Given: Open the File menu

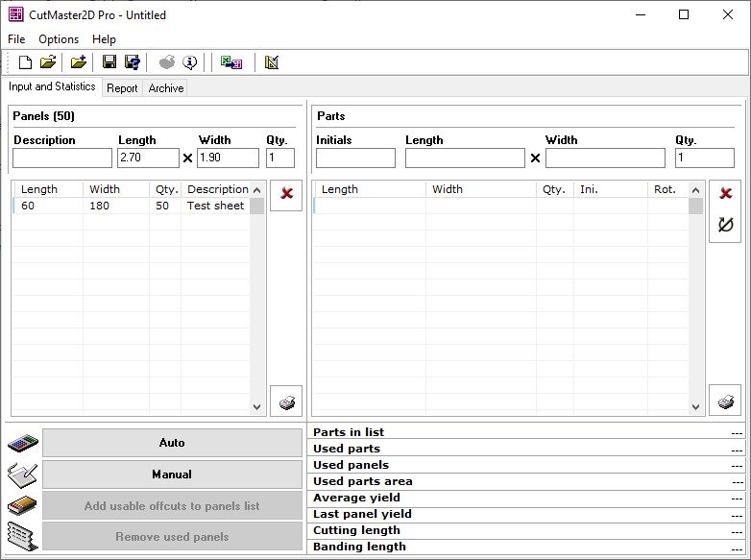Looking at the screenshot, I should click(x=16, y=39).
